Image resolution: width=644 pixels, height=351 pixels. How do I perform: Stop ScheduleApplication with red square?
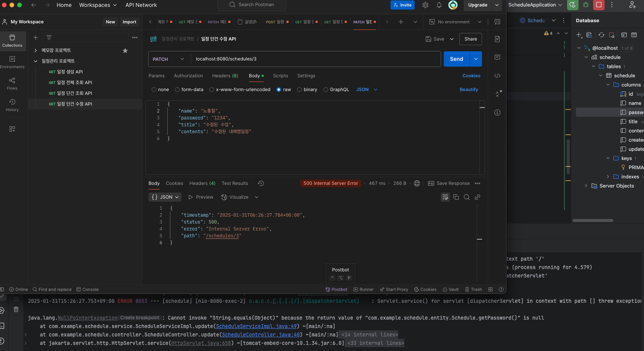599,5
